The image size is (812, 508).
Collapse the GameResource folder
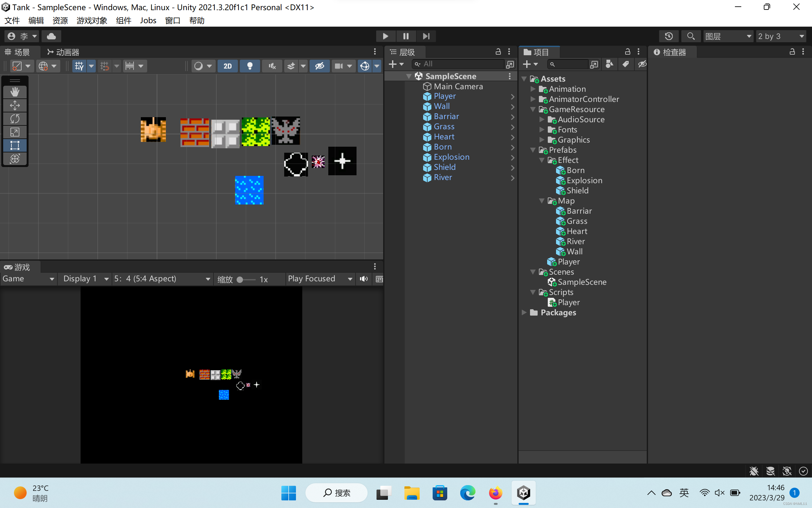(533, 110)
